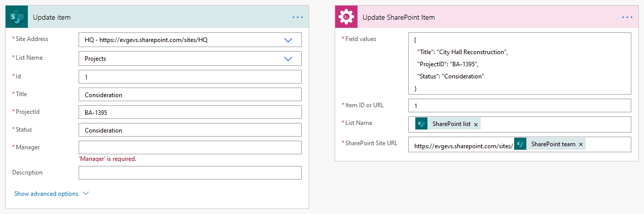Click the Show advanced options link
The image size is (644, 214).
click(x=46, y=194)
